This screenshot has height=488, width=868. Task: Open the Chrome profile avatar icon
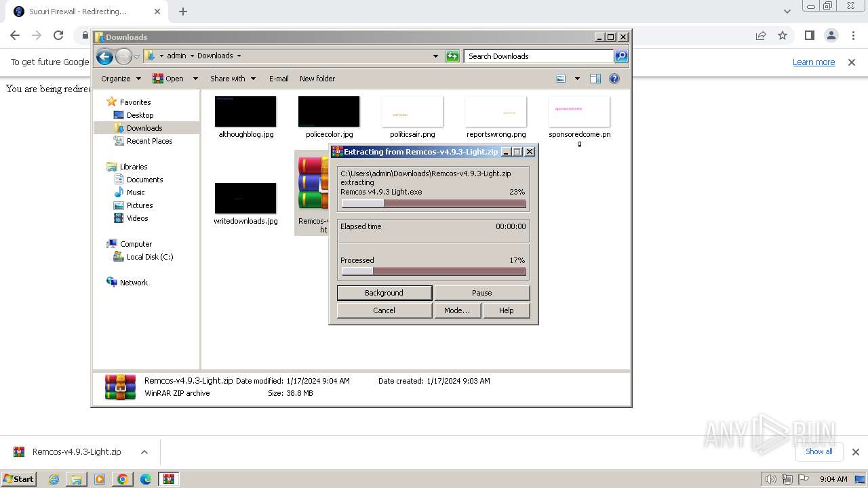tap(831, 35)
